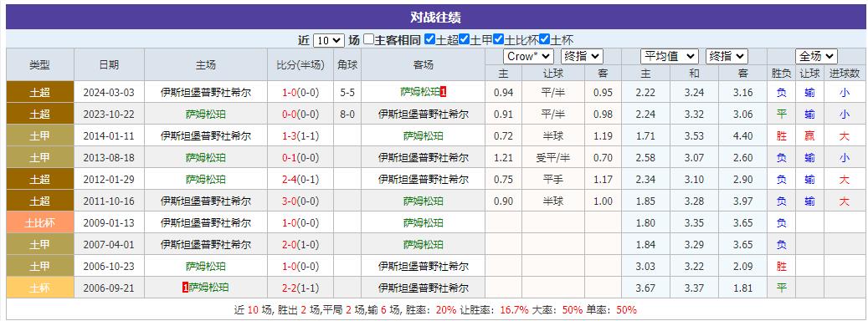Click the corner count 5-5 in the 2024-03-03 row
Image resolution: width=868 pixels, height=321 pixels.
(x=347, y=92)
